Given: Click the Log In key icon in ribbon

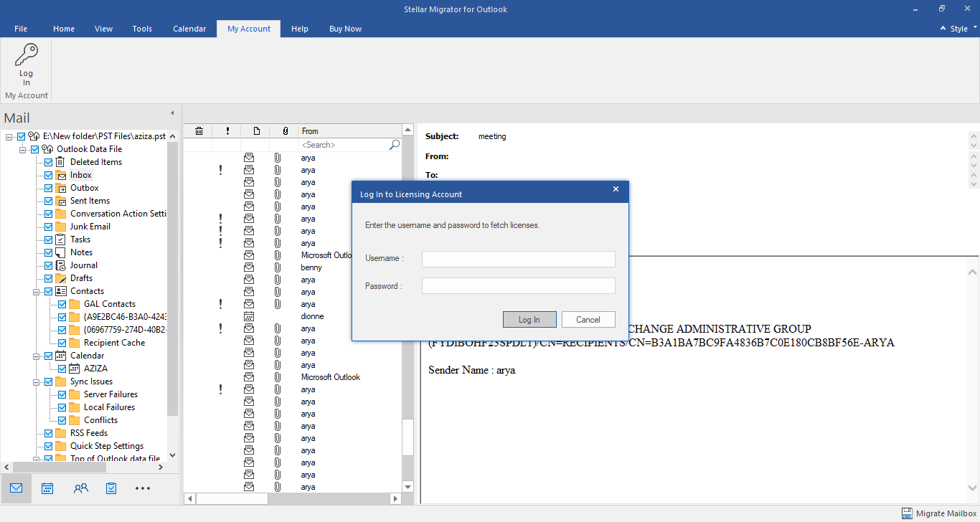Looking at the screenshot, I should point(27,54).
